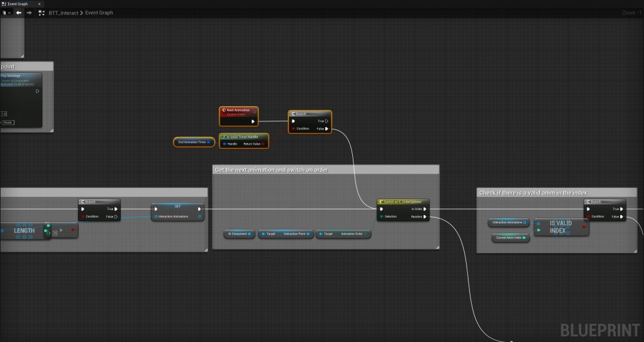The image size is (644, 342).
Task: Click the In Order output execution pin
Action: pos(425,209)
